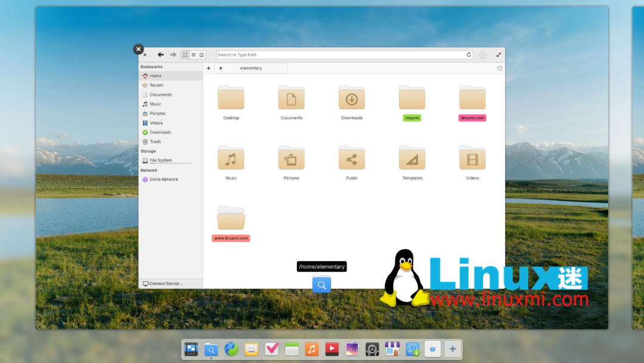644x363 pixels.
Task: Open Videos bookmark in sidebar
Action: pos(171,124)
